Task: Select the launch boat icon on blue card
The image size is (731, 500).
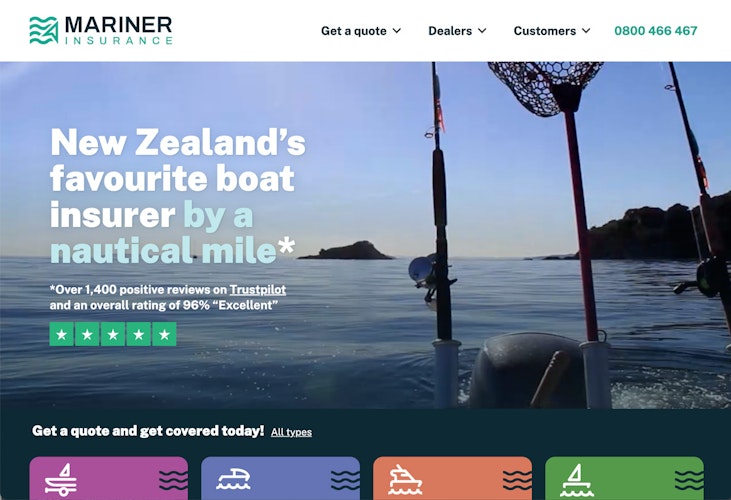Action: coord(233,479)
